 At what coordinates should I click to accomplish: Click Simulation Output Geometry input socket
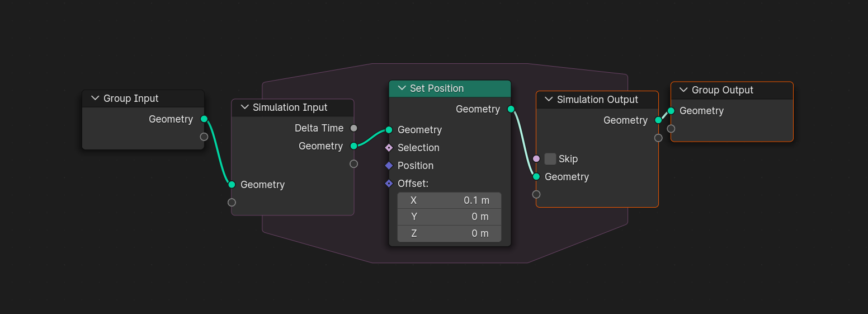pyautogui.click(x=536, y=177)
